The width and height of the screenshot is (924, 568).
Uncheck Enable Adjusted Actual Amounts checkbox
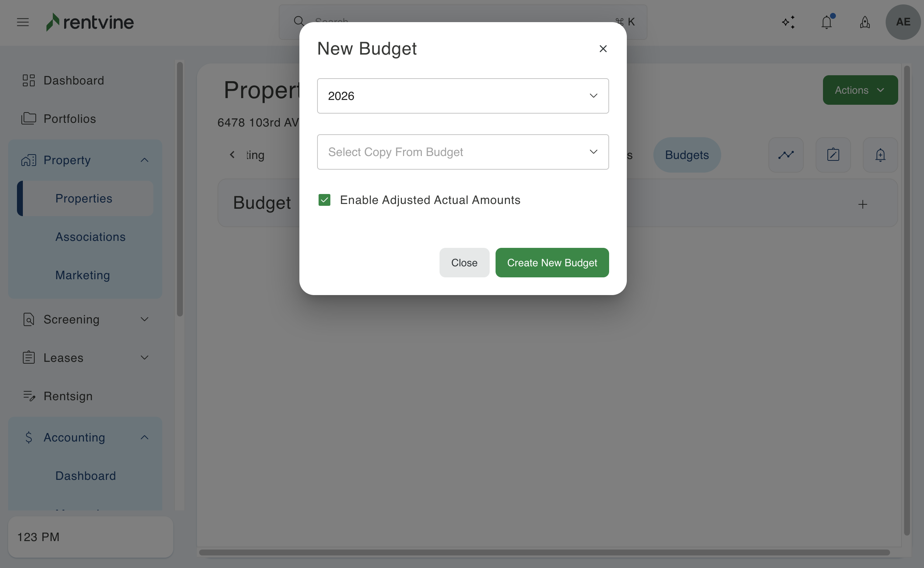pos(324,200)
